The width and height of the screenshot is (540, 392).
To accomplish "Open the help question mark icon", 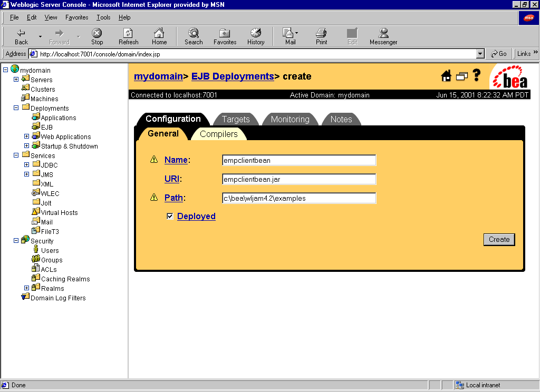I will point(477,75).
